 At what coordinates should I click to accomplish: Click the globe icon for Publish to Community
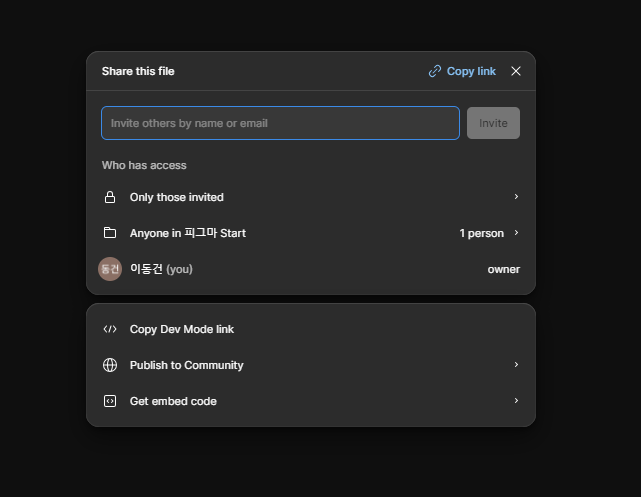click(x=110, y=365)
